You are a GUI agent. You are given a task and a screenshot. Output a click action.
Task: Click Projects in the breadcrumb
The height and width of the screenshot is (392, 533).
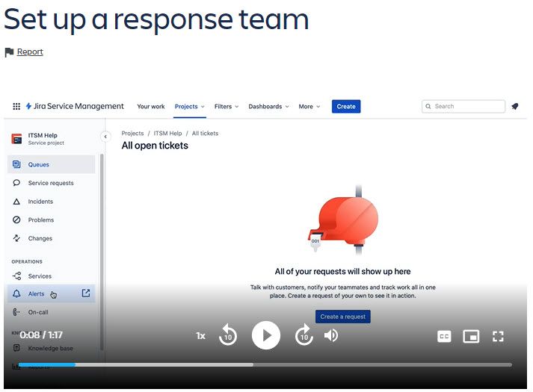click(x=132, y=134)
